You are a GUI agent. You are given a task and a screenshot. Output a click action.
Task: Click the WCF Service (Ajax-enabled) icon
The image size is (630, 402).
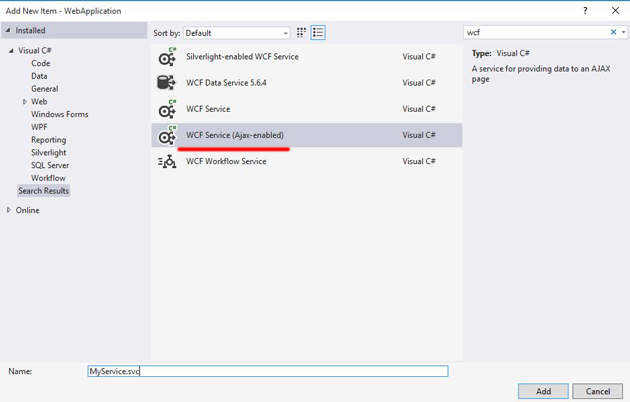point(167,135)
